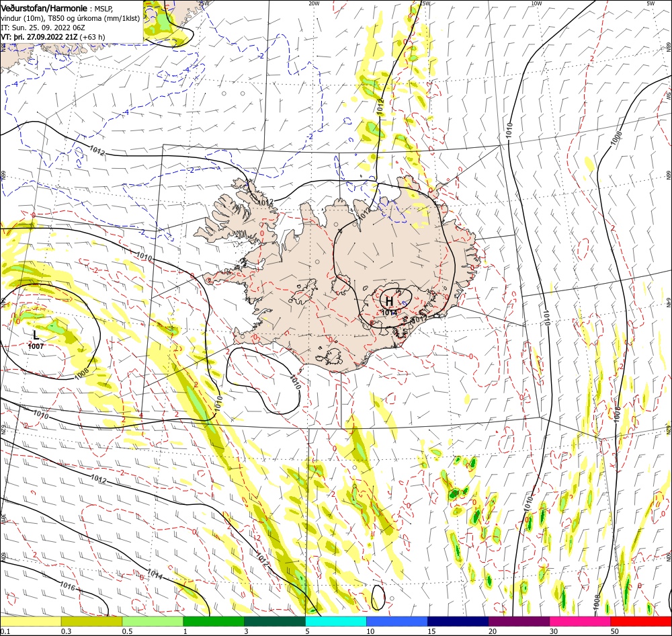Image resolution: width=672 pixels, height=636 pixels.
Task: Click the H high-pressure marker over Iceland
Action: point(389,301)
